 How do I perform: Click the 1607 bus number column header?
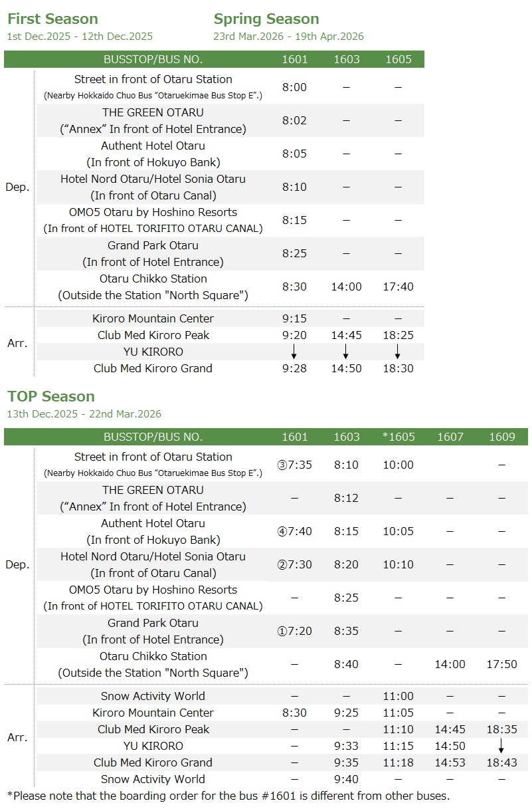pos(450,437)
